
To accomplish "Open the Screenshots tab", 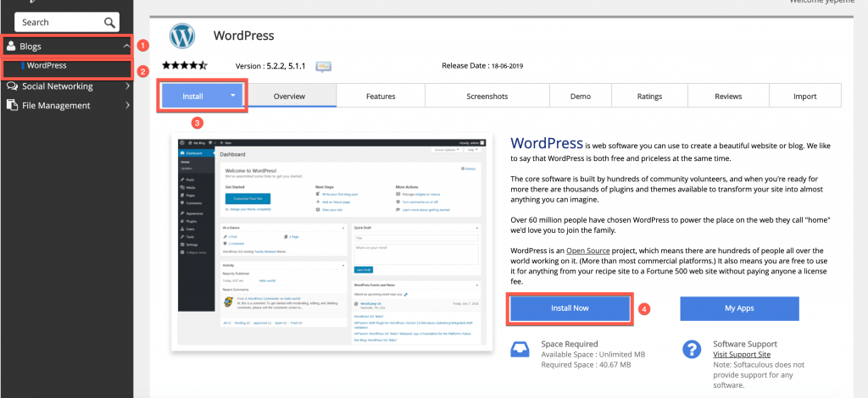I will point(487,97).
